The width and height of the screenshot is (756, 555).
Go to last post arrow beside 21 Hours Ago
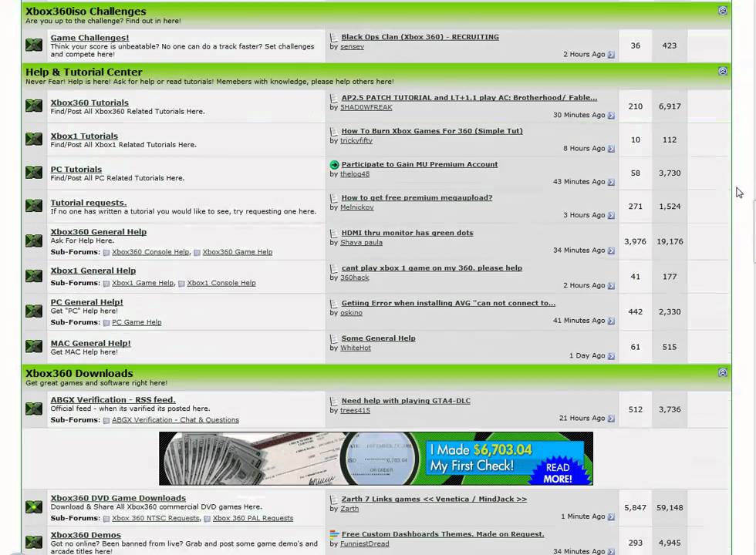(x=611, y=419)
